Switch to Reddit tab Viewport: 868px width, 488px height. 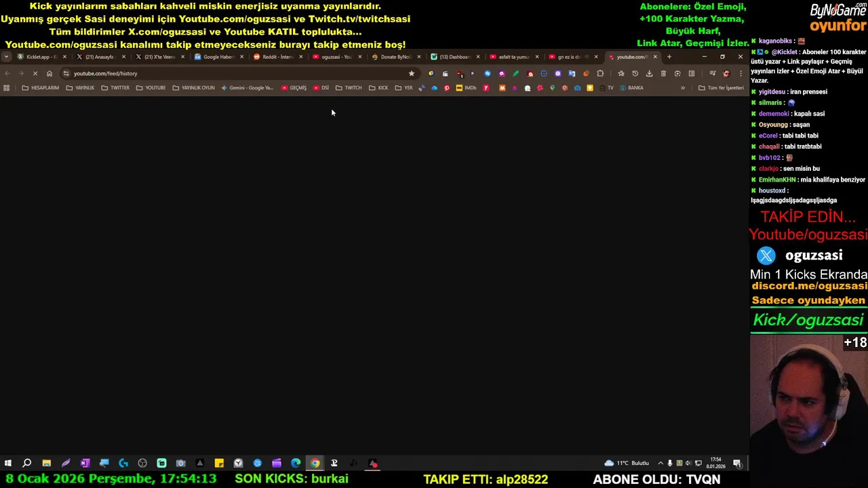277,57
